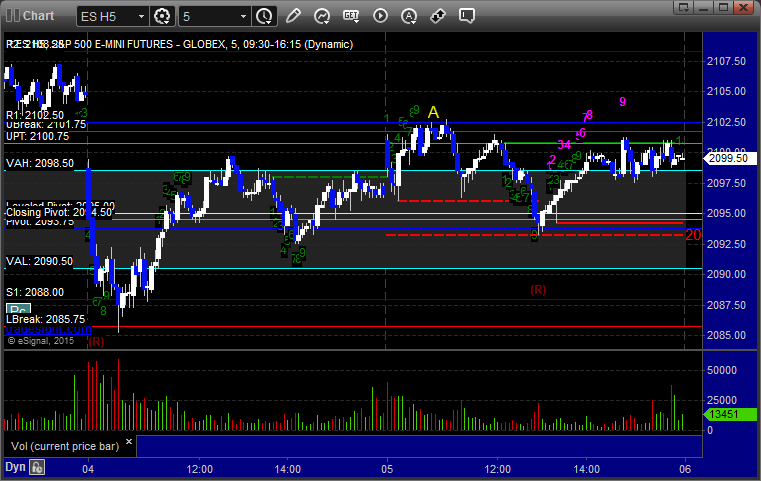
Task: Click the Pc button on chart
Action: coord(18,310)
